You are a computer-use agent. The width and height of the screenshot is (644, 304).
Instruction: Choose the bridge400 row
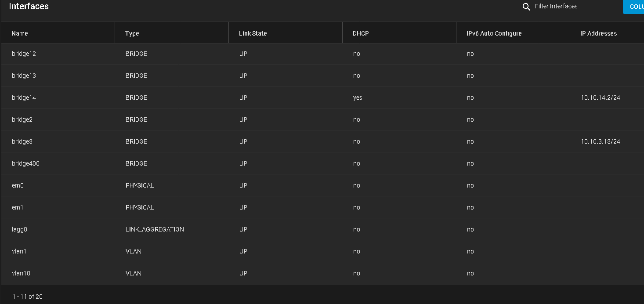322,163
